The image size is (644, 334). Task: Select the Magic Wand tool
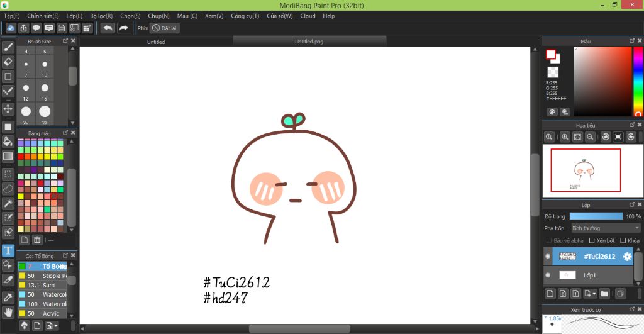(8, 203)
